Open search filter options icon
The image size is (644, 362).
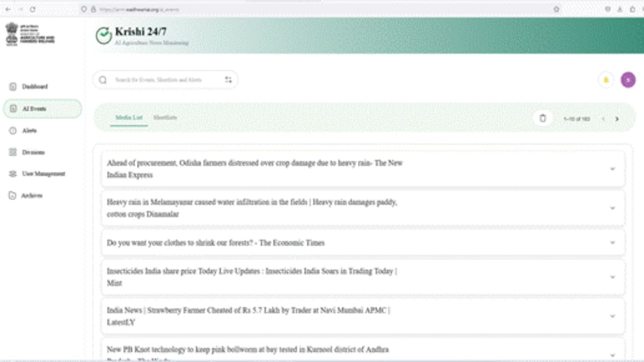pyautogui.click(x=228, y=80)
